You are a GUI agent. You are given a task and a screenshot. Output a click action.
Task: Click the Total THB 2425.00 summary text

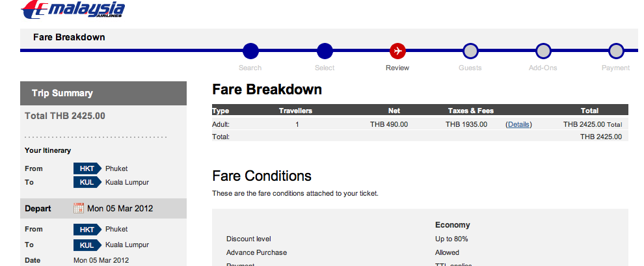pos(65,116)
